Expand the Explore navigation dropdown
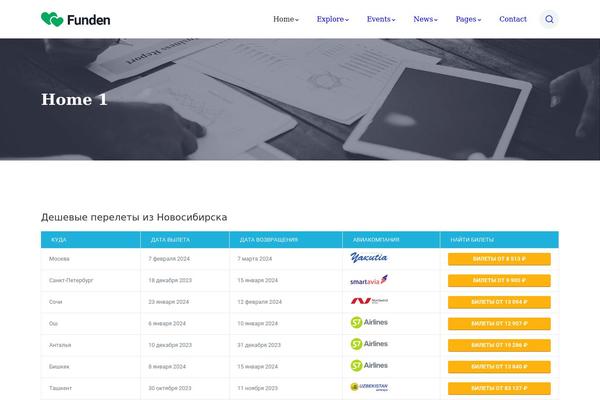This screenshot has height=400, width=600. click(x=333, y=19)
